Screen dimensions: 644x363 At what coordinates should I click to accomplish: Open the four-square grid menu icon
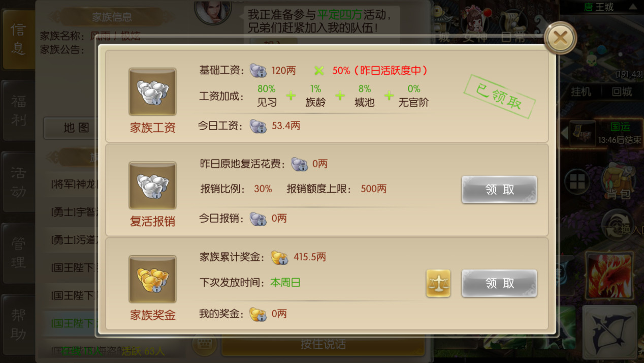click(577, 181)
